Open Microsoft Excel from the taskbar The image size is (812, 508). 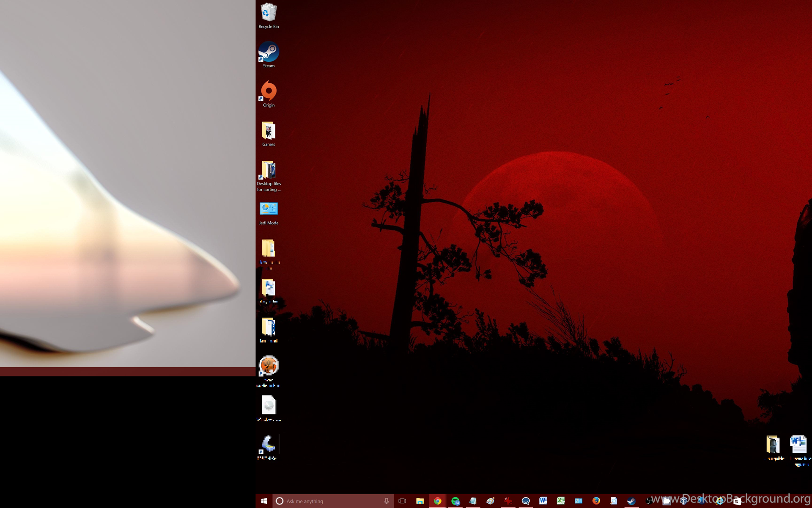(561, 501)
